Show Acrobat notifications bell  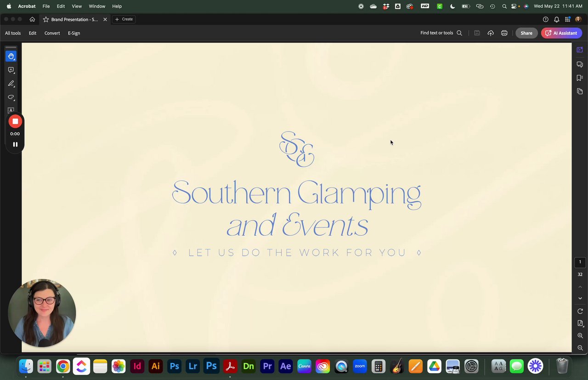[557, 19]
